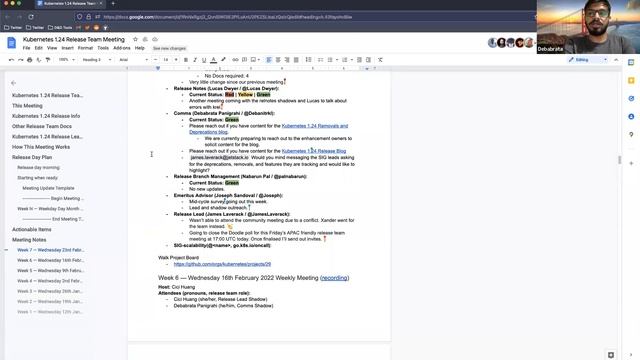This screenshot has height=360, width=640.
Task: Open the Insert menu
Action: [67, 48]
